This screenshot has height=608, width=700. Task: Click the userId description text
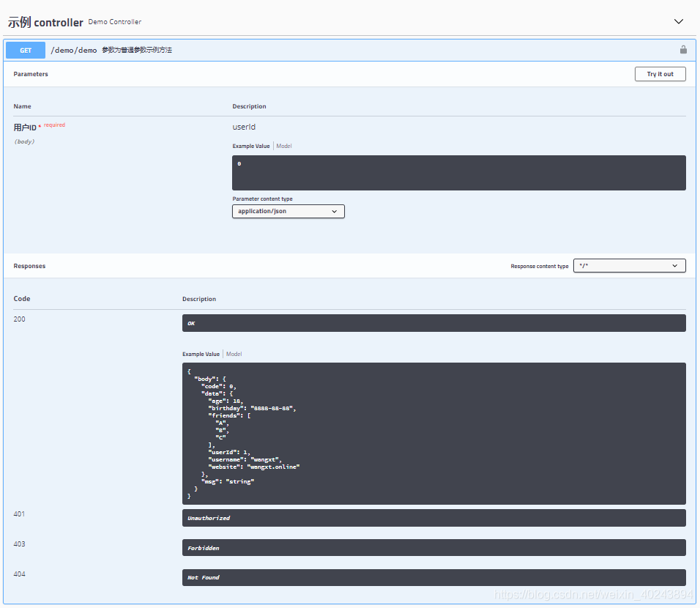244,127
